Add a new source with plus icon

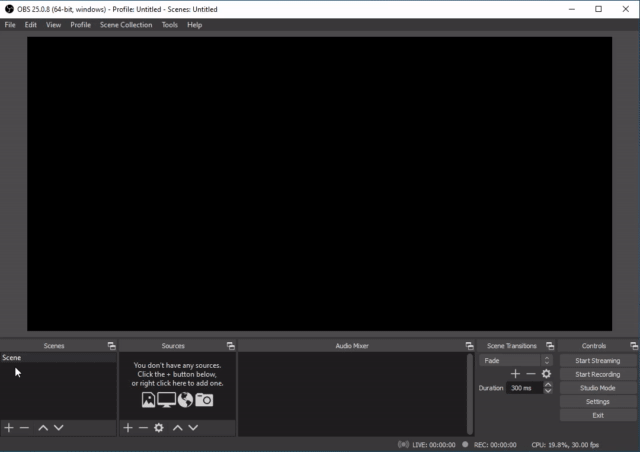point(128,428)
